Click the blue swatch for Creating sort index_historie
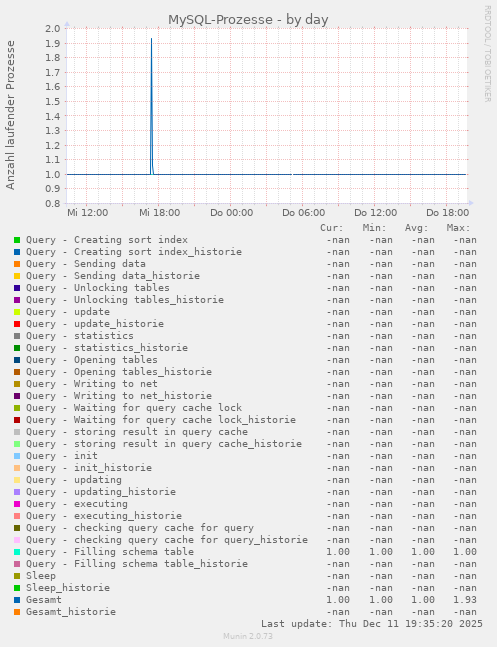Screen dimensions: 497x647 (17, 252)
